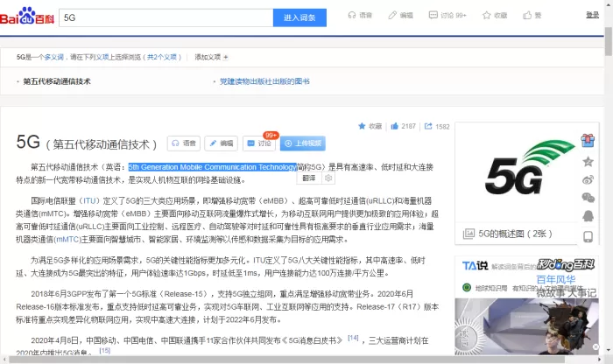Click citation reference [14]
The height and width of the screenshot is (364, 613).
pos(353,338)
